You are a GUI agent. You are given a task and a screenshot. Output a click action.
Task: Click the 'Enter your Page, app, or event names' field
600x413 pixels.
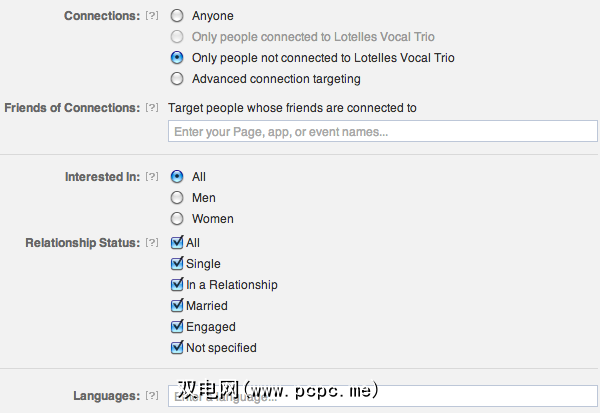point(381,132)
